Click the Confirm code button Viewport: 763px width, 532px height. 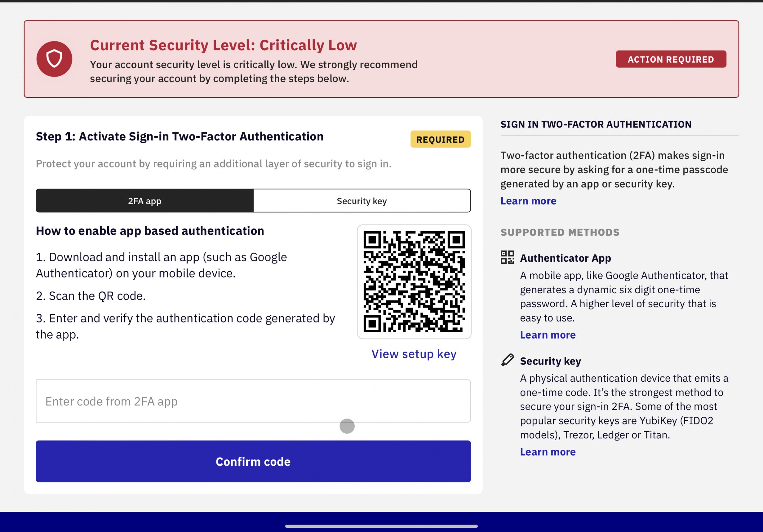click(253, 461)
